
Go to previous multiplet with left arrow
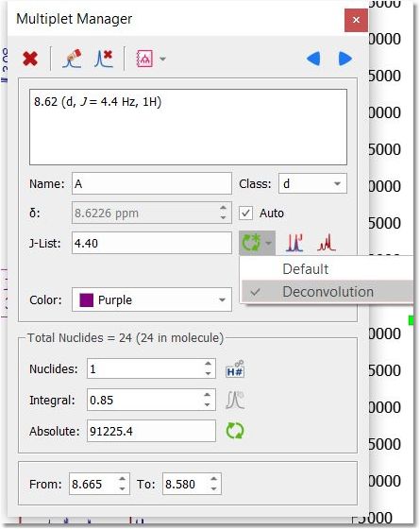(313, 59)
